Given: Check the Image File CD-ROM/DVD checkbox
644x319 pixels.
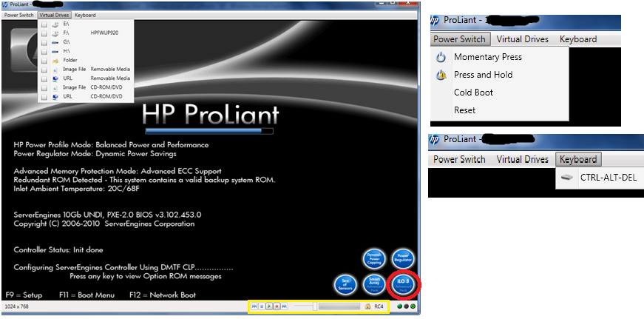Looking at the screenshot, I should [44, 87].
